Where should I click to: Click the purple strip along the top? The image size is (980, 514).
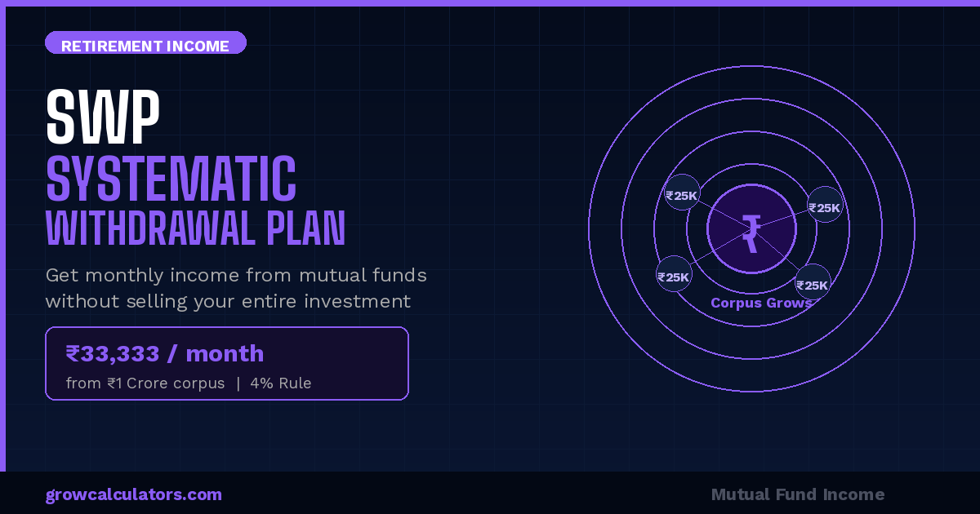coord(490,2)
